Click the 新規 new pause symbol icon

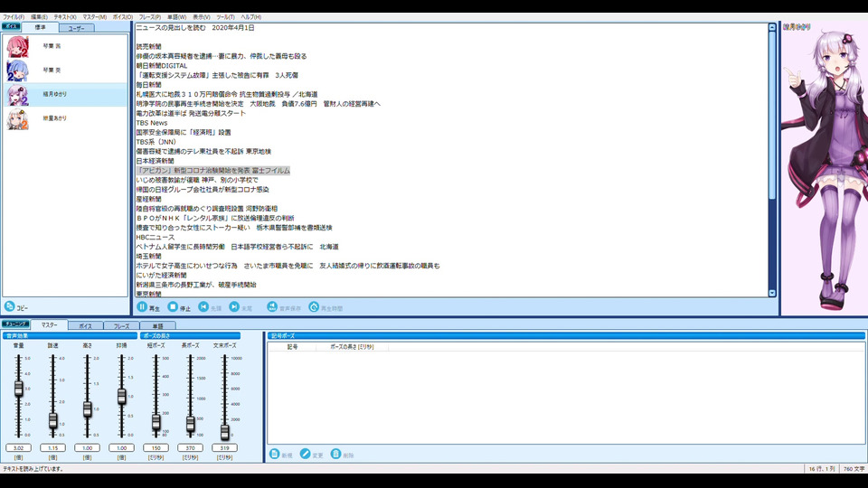(274, 454)
